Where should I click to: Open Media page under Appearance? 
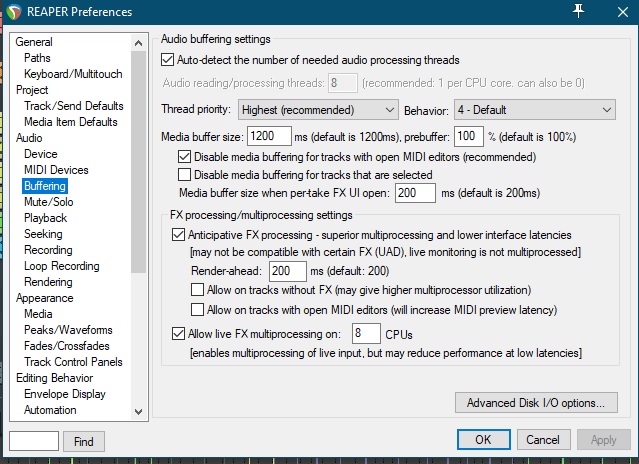(38, 314)
